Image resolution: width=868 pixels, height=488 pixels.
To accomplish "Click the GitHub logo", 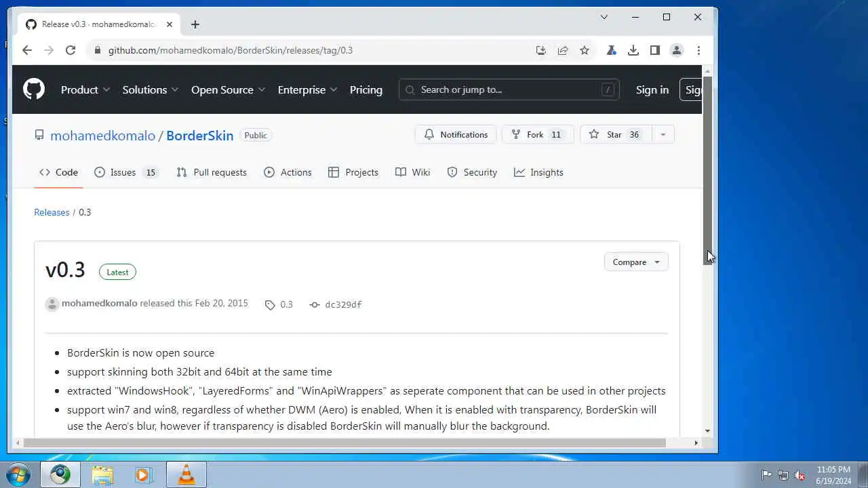I will tap(34, 89).
